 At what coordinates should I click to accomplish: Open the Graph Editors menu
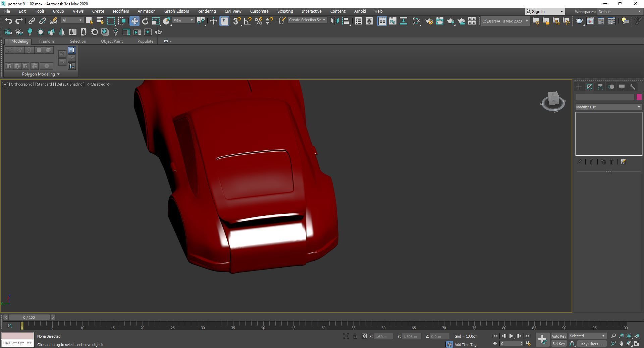click(x=176, y=11)
